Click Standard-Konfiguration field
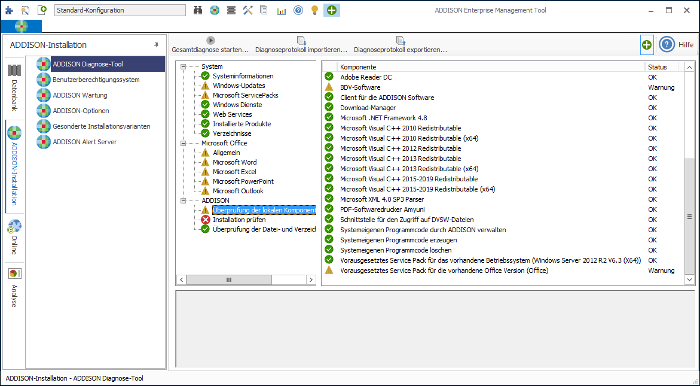 (x=120, y=10)
